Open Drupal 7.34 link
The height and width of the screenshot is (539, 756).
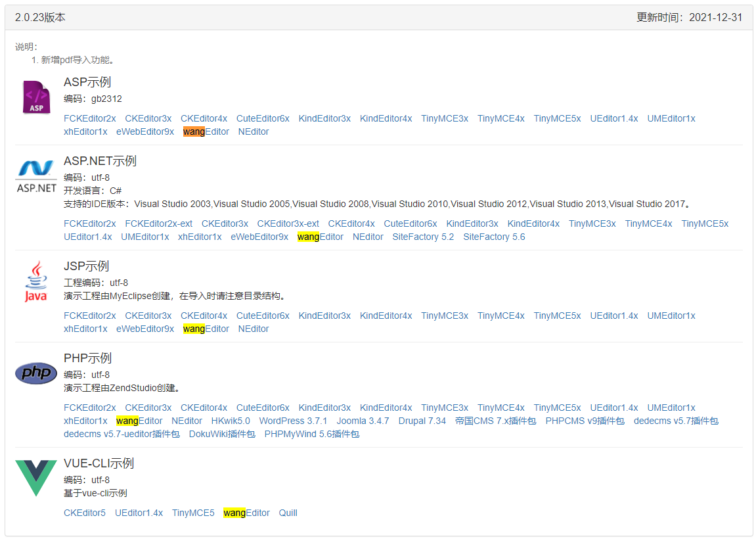pos(422,421)
